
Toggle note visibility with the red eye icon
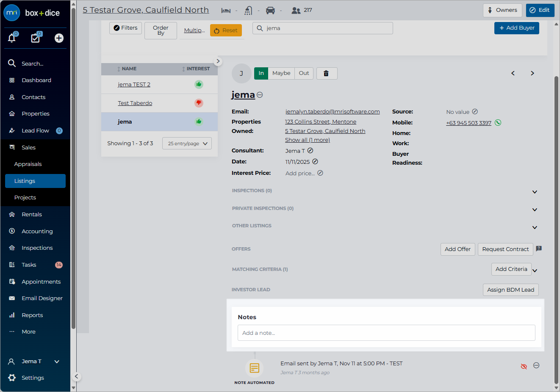click(524, 366)
